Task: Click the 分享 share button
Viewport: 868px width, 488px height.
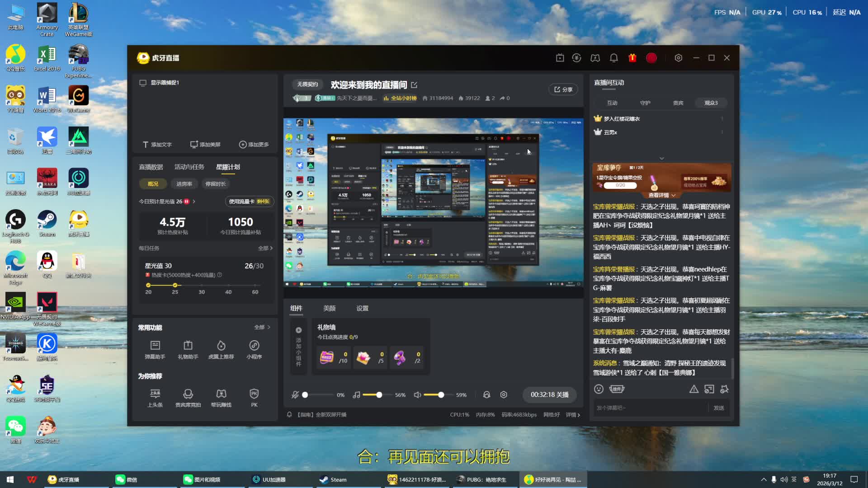Action: [563, 89]
